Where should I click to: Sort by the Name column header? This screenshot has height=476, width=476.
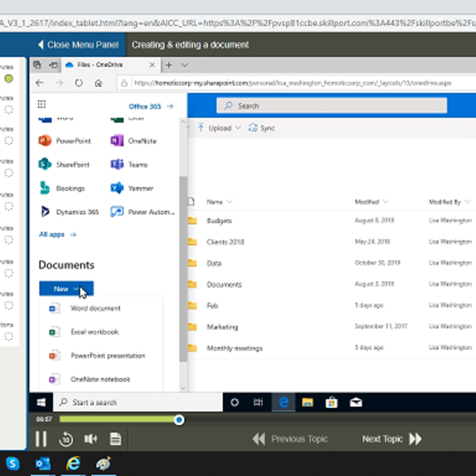coord(219,202)
